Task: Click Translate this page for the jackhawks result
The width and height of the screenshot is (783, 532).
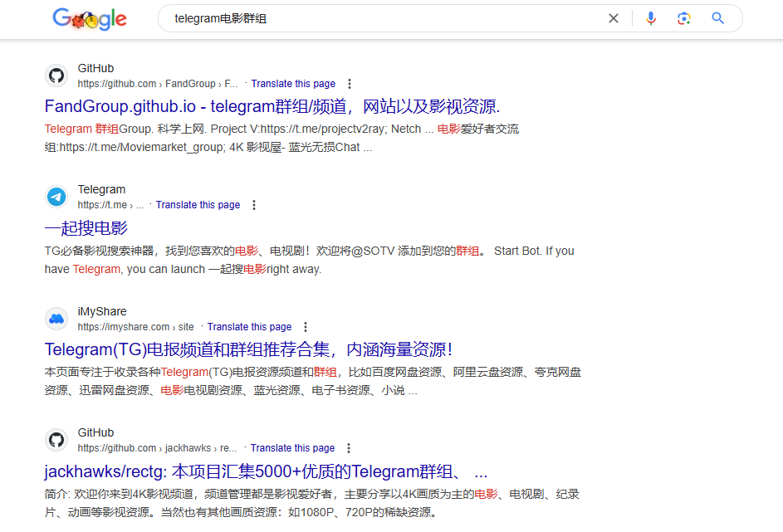Action: click(x=292, y=448)
